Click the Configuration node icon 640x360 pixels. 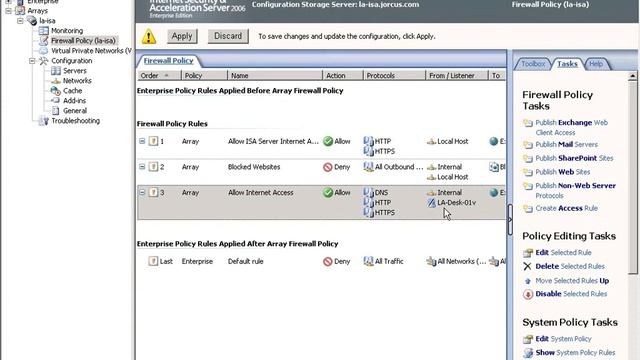pos(44,61)
